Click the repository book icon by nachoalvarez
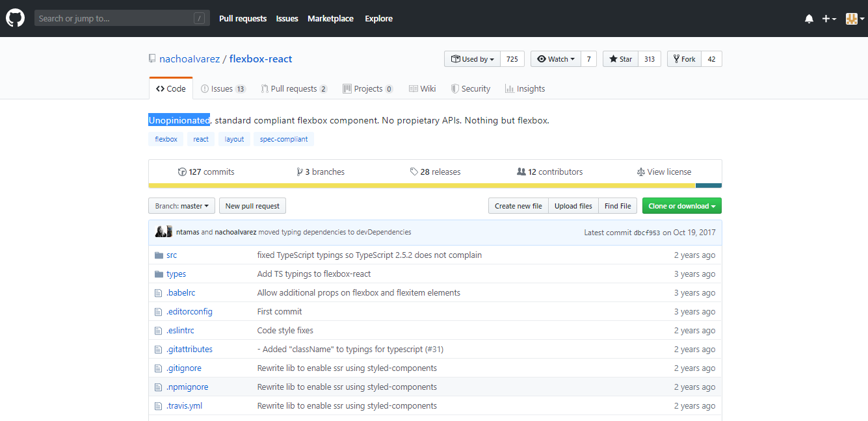Image resolution: width=868 pixels, height=421 pixels. point(152,59)
